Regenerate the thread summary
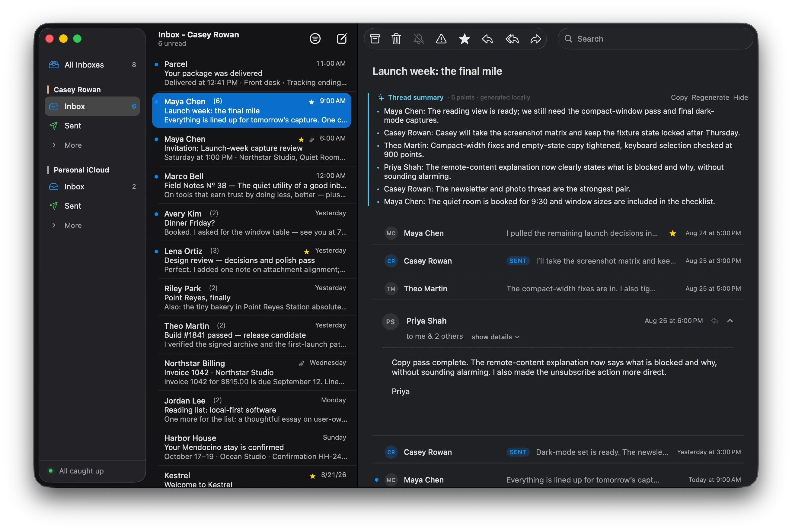 point(710,97)
